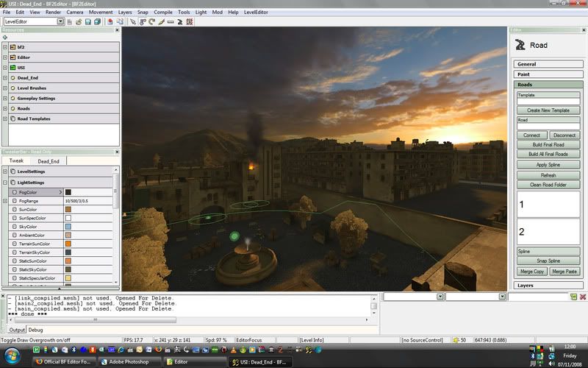
Task: Click the Snap Spline button
Action: pyautogui.click(x=548, y=261)
